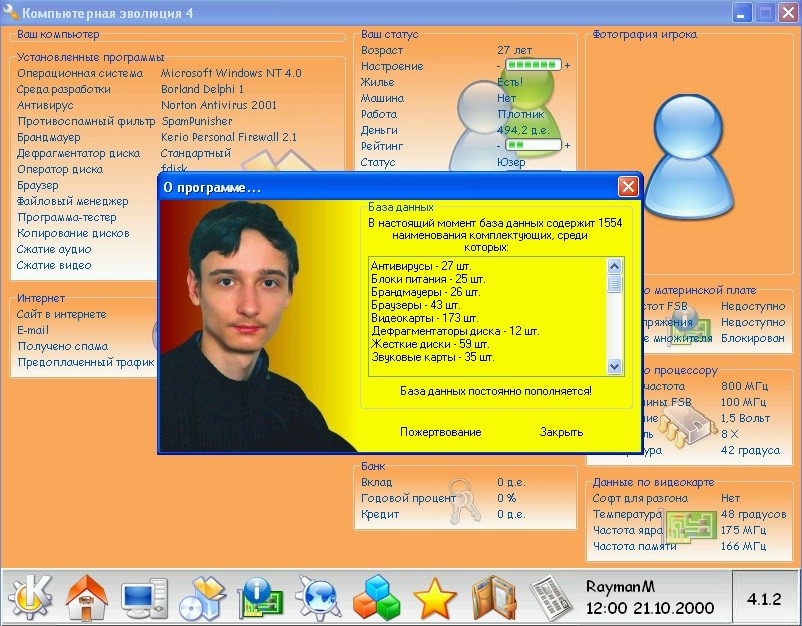Click 'Borland Delphi 1' value
The width and height of the screenshot is (802, 626).
point(203,89)
